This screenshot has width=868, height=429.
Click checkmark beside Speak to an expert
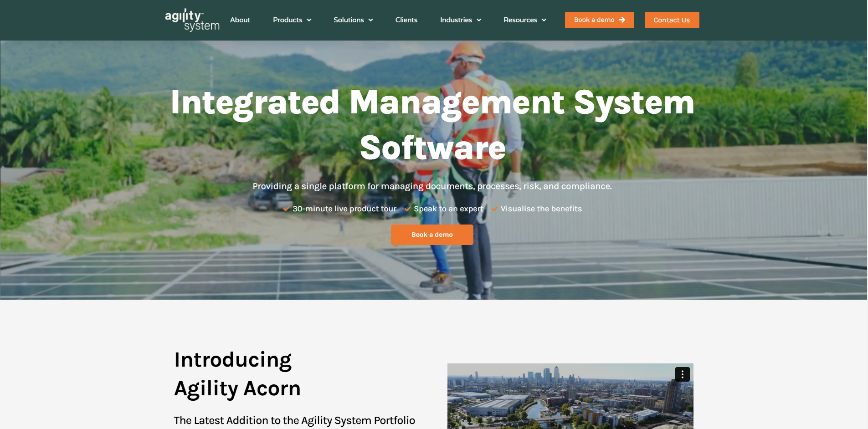tap(407, 209)
